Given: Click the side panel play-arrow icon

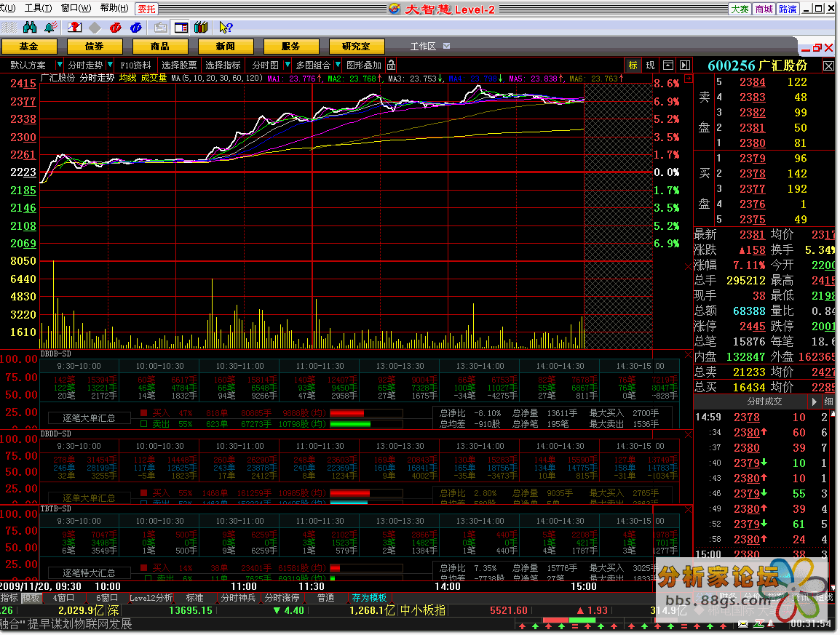Looking at the screenshot, I should pos(685,65).
